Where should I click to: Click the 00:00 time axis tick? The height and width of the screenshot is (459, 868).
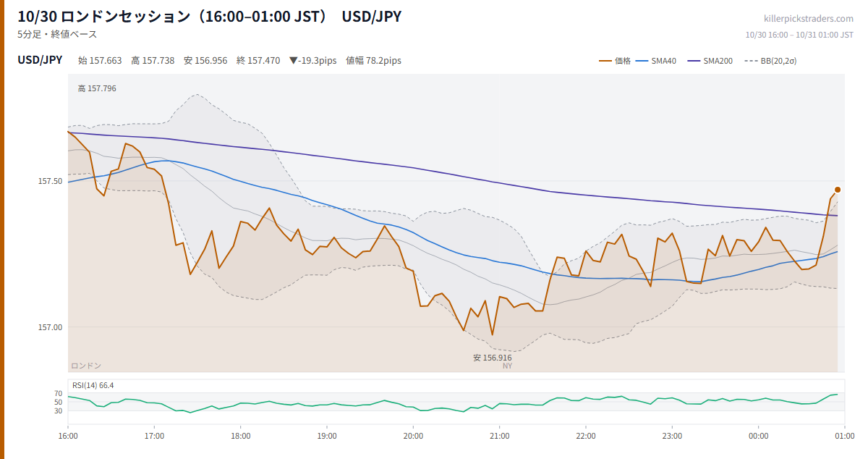pos(758,436)
